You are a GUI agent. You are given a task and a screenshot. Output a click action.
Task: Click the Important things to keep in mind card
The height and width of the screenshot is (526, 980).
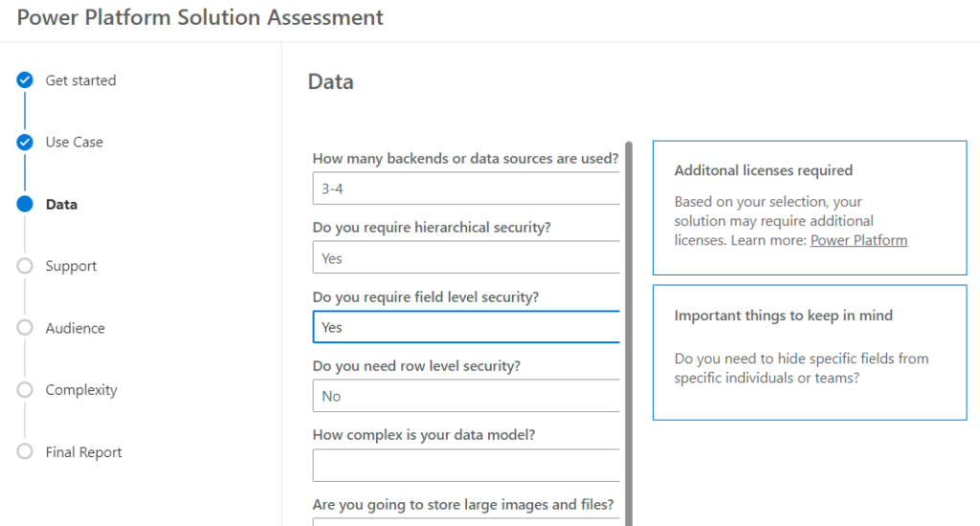point(810,352)
